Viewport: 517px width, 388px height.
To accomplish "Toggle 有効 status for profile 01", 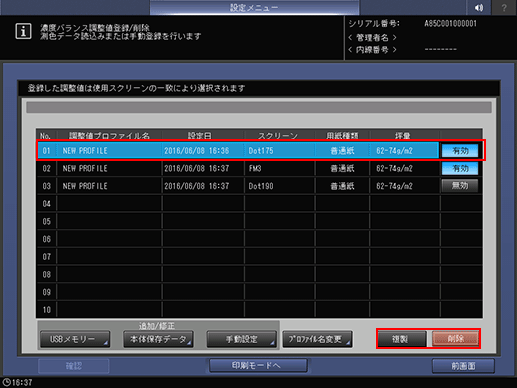I will (x=460, y=151).
